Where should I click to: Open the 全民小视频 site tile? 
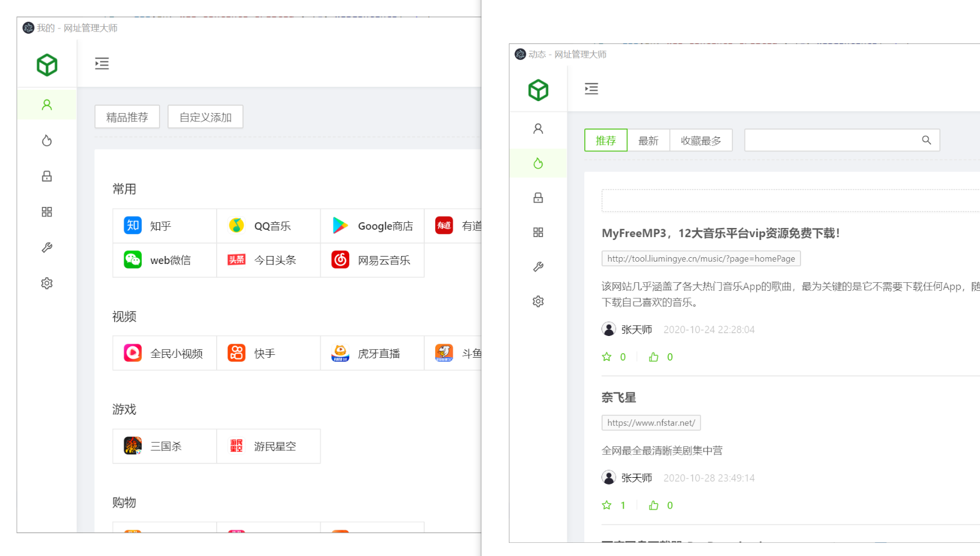165,353
